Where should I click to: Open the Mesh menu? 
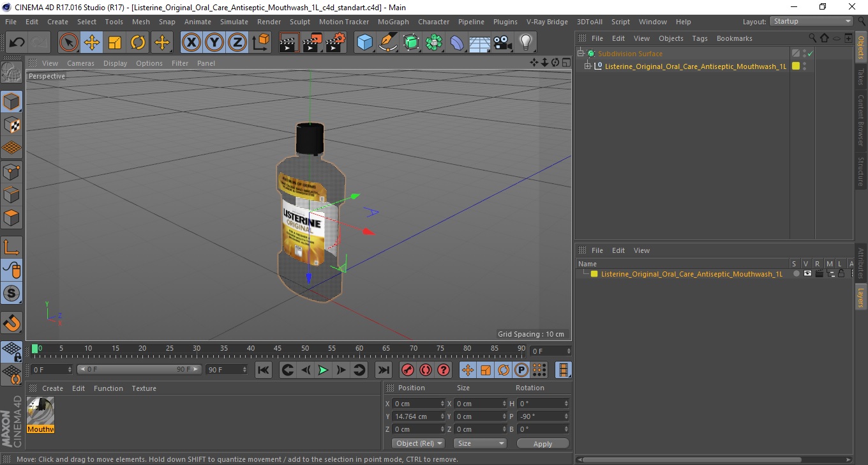pos(140,22)
